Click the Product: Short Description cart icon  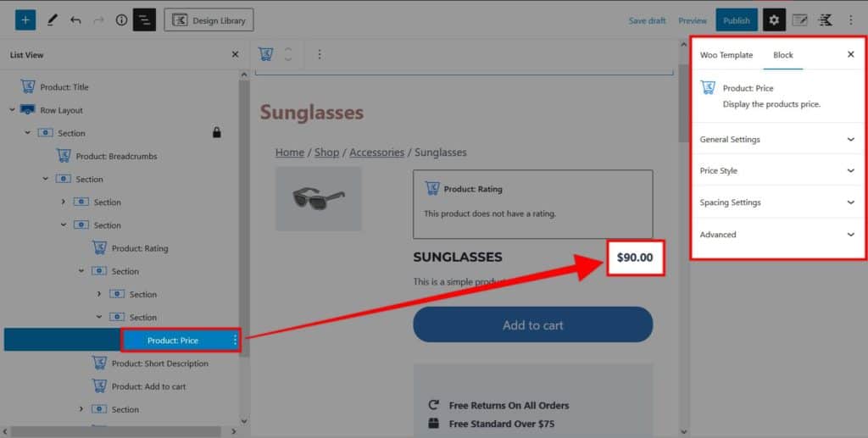[100, 363]
